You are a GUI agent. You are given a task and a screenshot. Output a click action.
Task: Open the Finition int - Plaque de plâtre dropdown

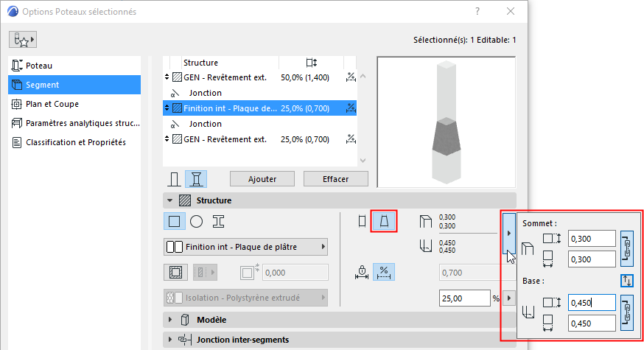(245, 246)
